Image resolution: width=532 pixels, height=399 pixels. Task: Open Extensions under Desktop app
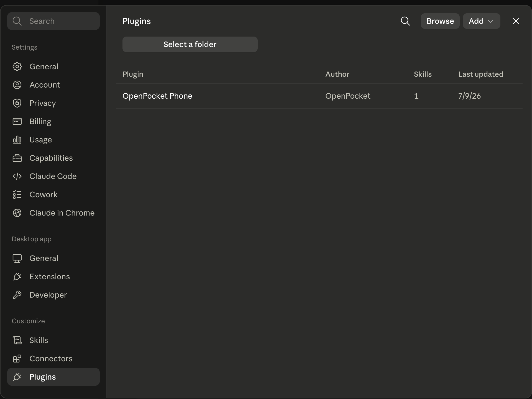pos(53,277)
